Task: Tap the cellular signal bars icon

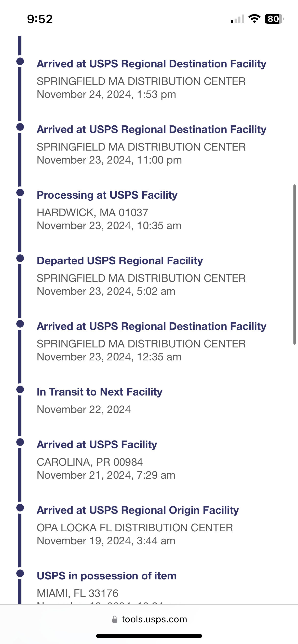Action: point(237,19)
